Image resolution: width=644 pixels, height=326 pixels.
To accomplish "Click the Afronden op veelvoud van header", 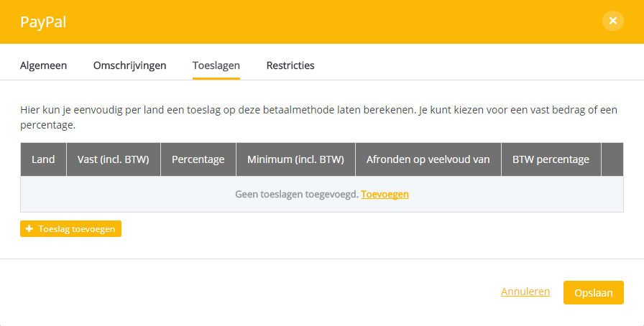I will (428, 159).
